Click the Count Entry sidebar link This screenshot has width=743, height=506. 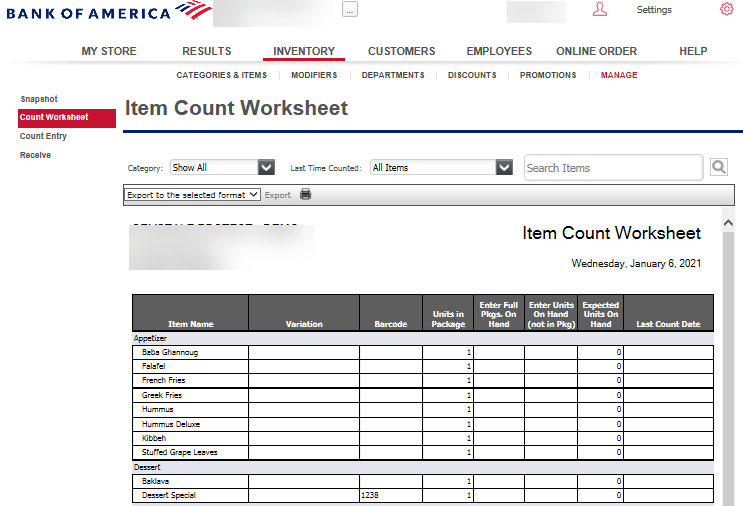click(x=43, y=136)
